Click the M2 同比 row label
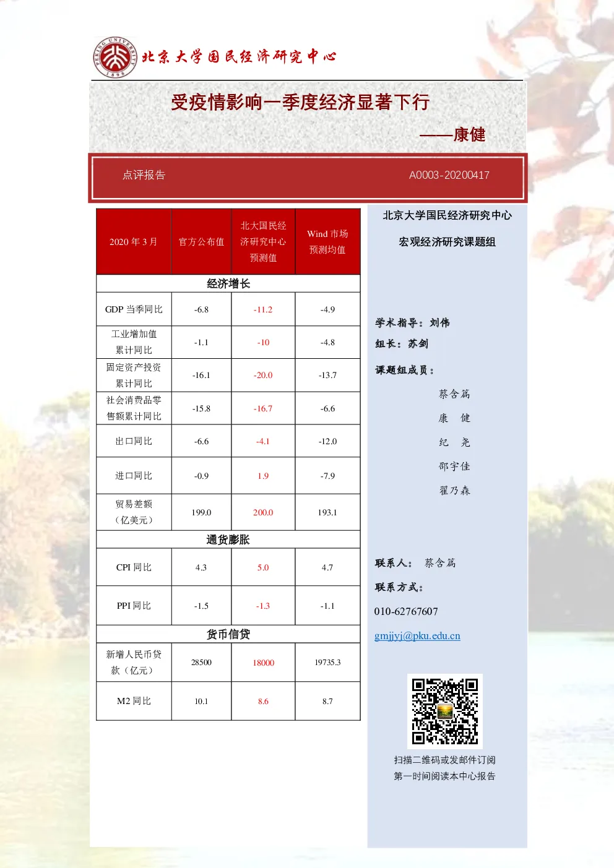 coord(134,701)
